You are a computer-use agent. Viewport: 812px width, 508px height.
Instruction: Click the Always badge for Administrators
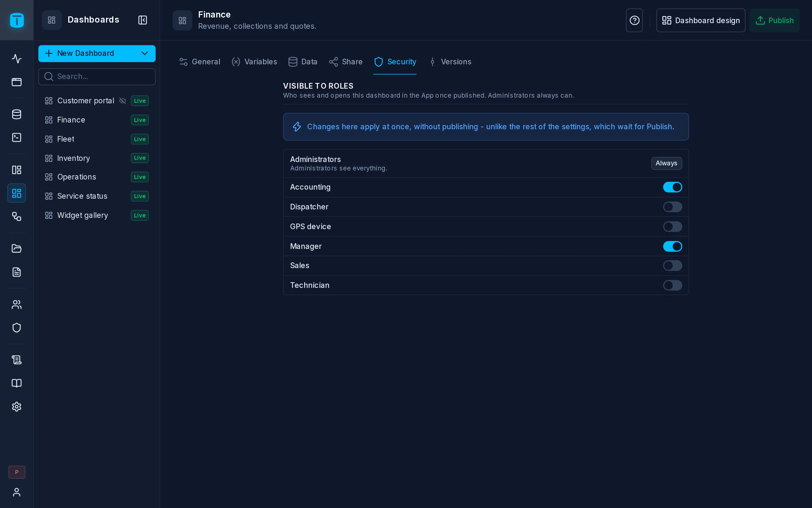coord(667,163)
